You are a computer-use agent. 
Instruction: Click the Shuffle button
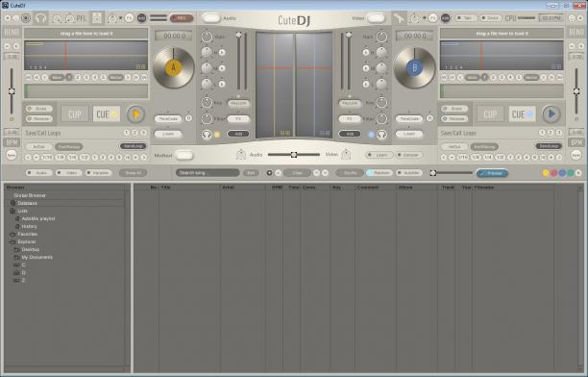coord(350,173)
